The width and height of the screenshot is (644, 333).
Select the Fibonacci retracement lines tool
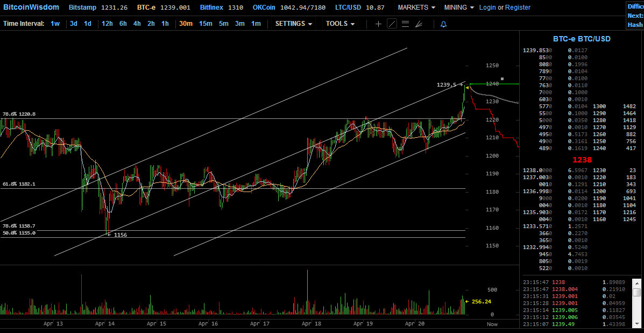pyautogui.click(x=405, y=24)
